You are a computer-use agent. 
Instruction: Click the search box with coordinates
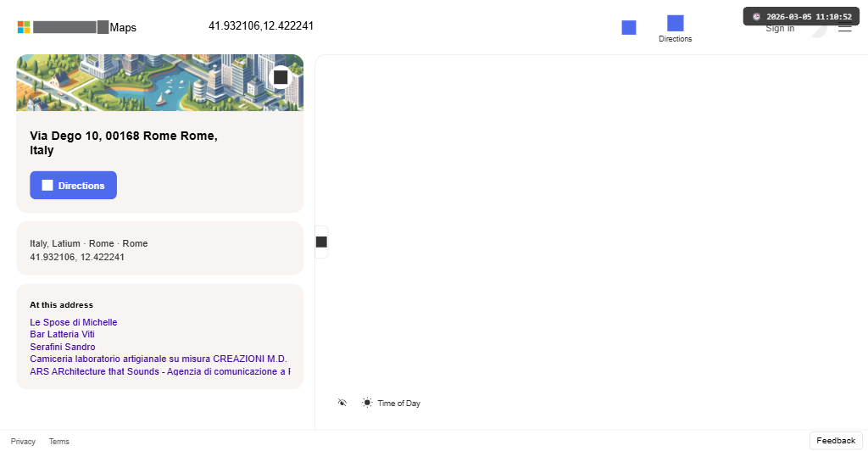click(261, 26)
